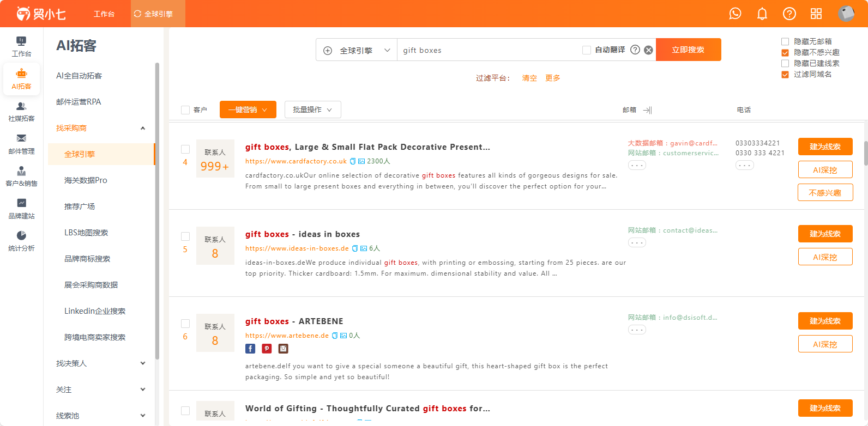Click 更多 next to platform filters
Viewport: 868px width, 426px height.
[x=553, y=78]
